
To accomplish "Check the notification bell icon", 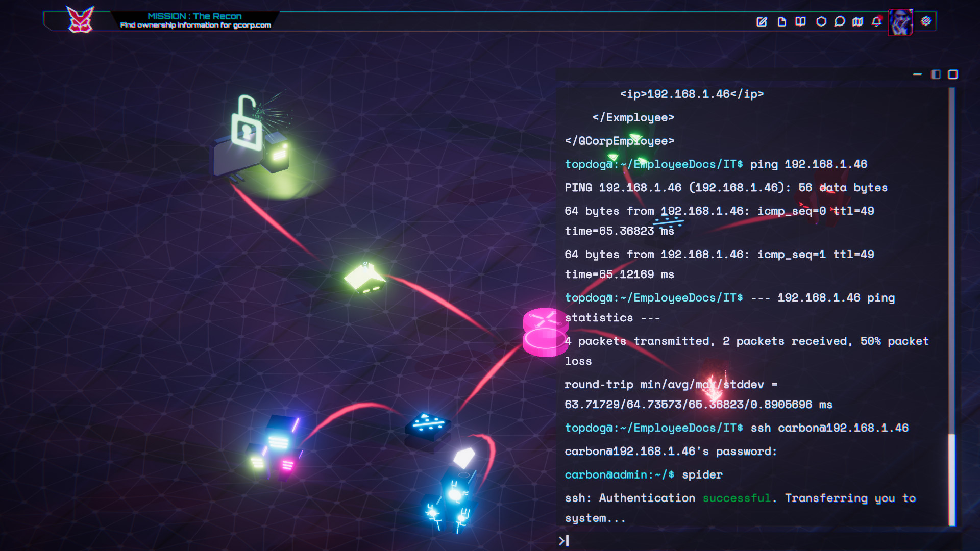I will pos(876,21).
